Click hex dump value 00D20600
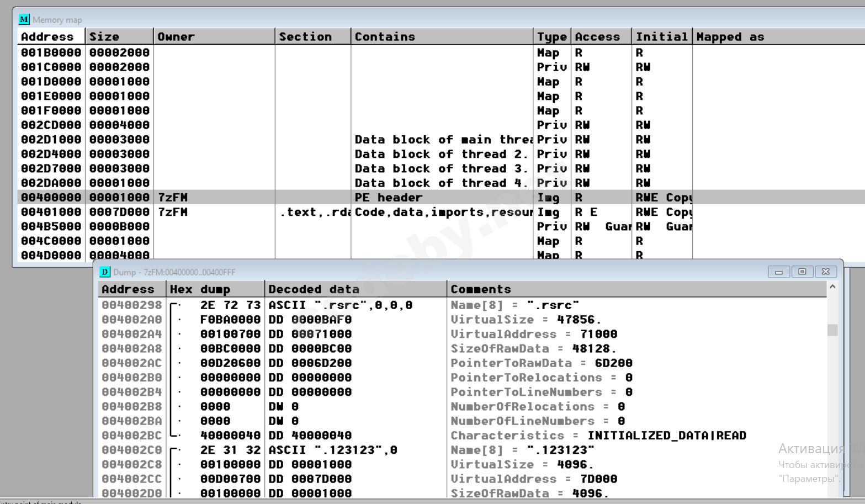865x504 pixels. (x=230, y=363)
